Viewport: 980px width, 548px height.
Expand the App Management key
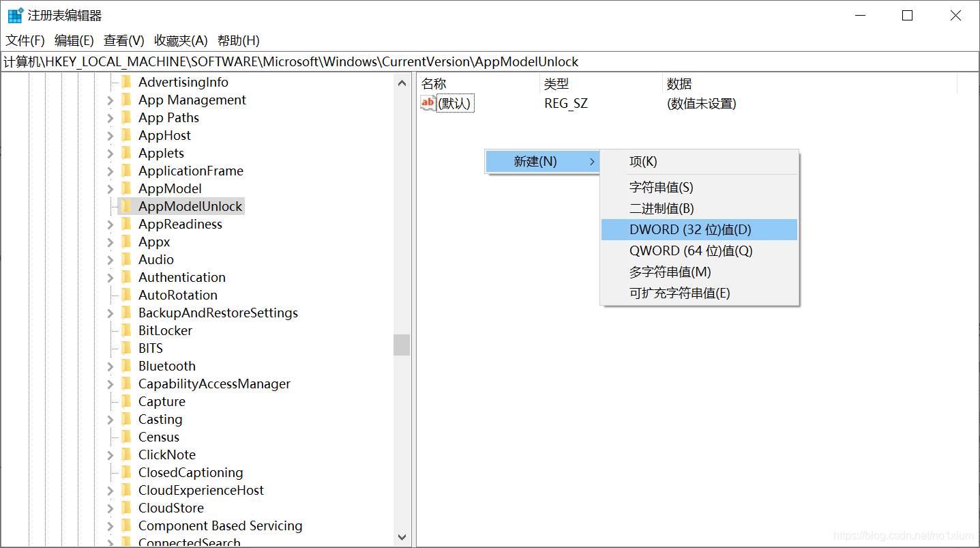click(x=110, y=100)
